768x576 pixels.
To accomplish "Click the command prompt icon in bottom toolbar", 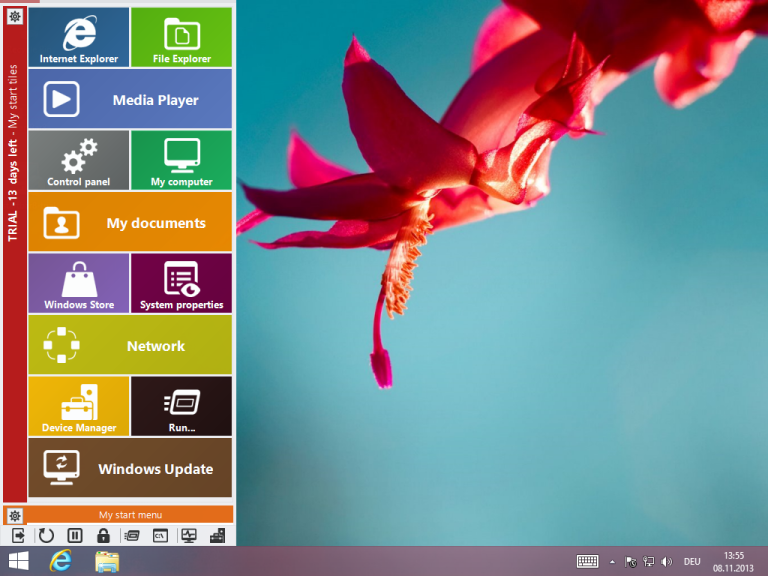I will point(160,536).
